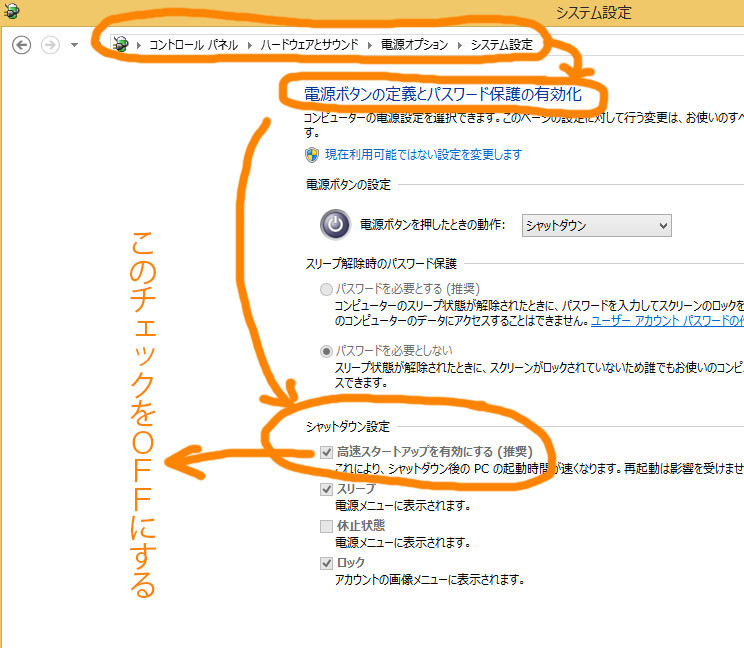Expand arrow after ハードウェアとサウンド breadcrumb
Screen dimensions: 744x648
(370, 45)
